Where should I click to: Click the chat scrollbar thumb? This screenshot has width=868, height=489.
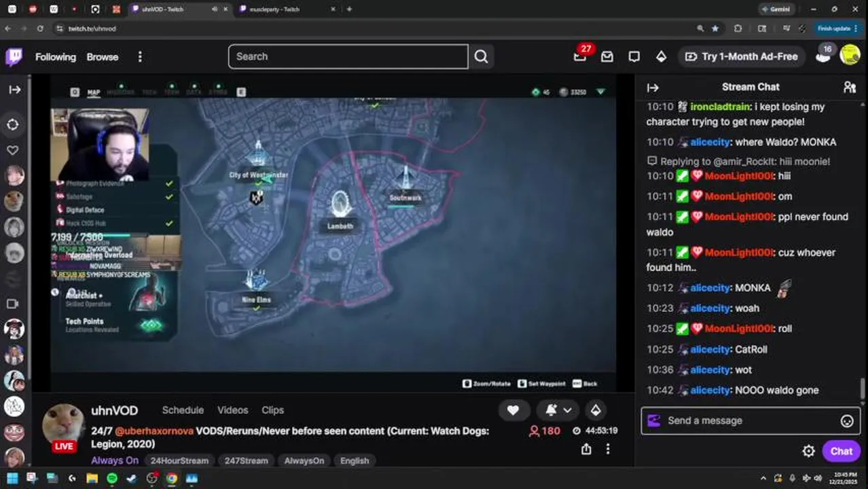coord(863,391)
